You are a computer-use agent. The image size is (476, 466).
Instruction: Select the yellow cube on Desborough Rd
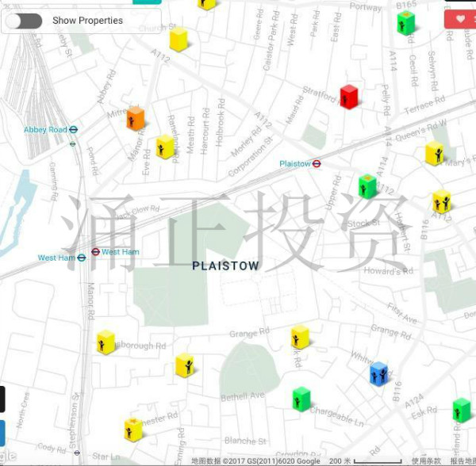[106, 342]
